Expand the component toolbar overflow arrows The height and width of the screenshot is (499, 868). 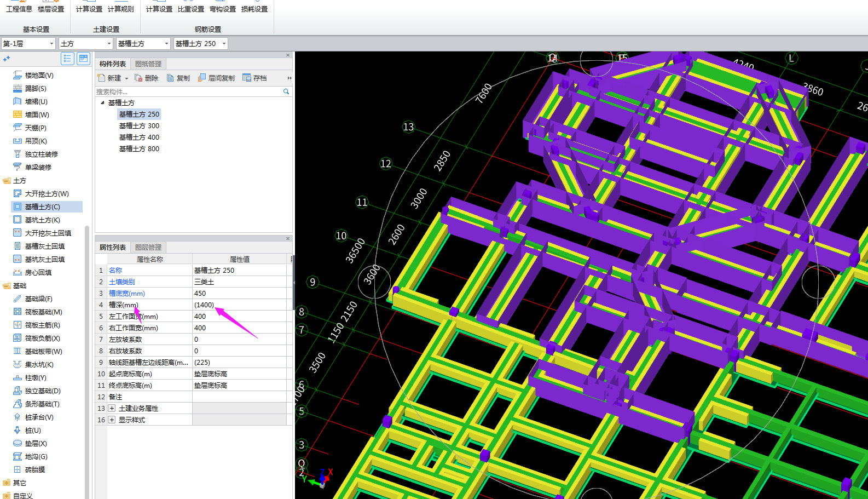(x=290, y=78)
